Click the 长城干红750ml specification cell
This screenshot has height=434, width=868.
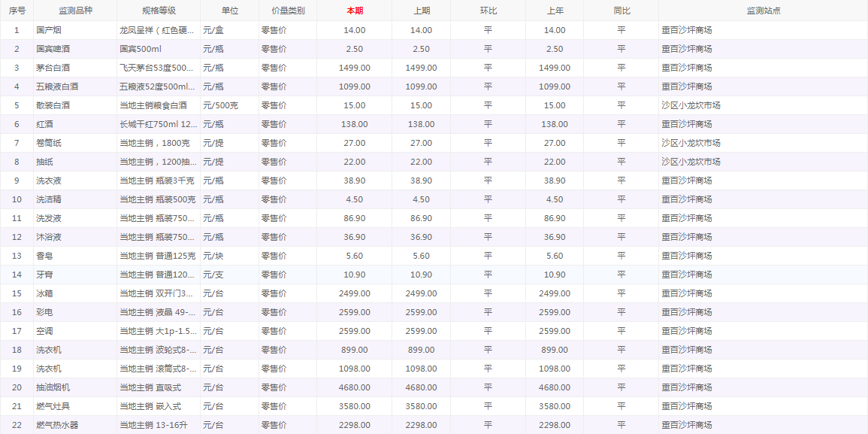(158, 124)
